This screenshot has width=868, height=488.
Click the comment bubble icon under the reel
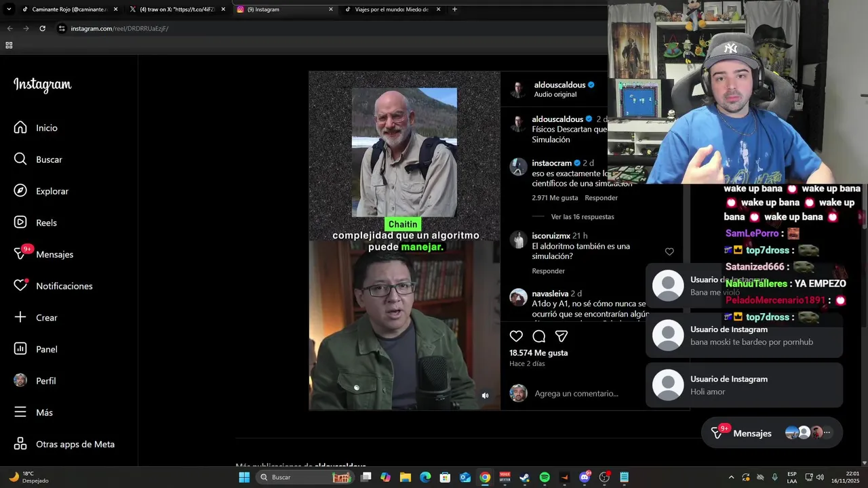539,336
